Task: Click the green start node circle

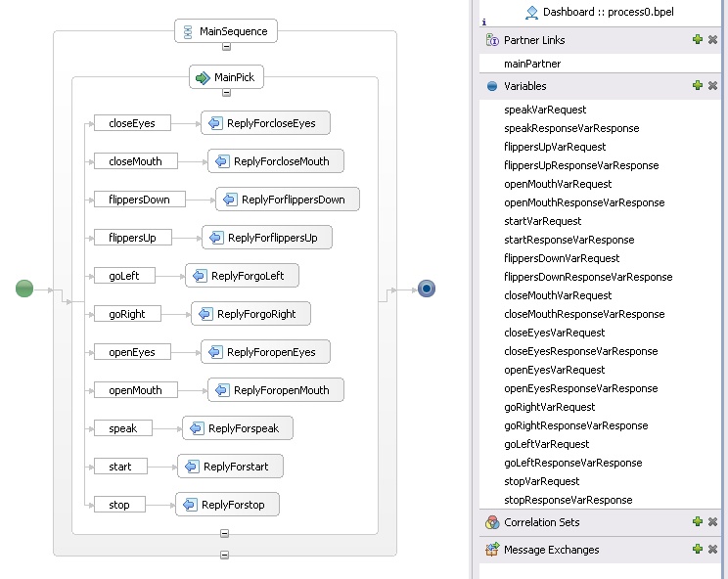Action: point(25,289)
